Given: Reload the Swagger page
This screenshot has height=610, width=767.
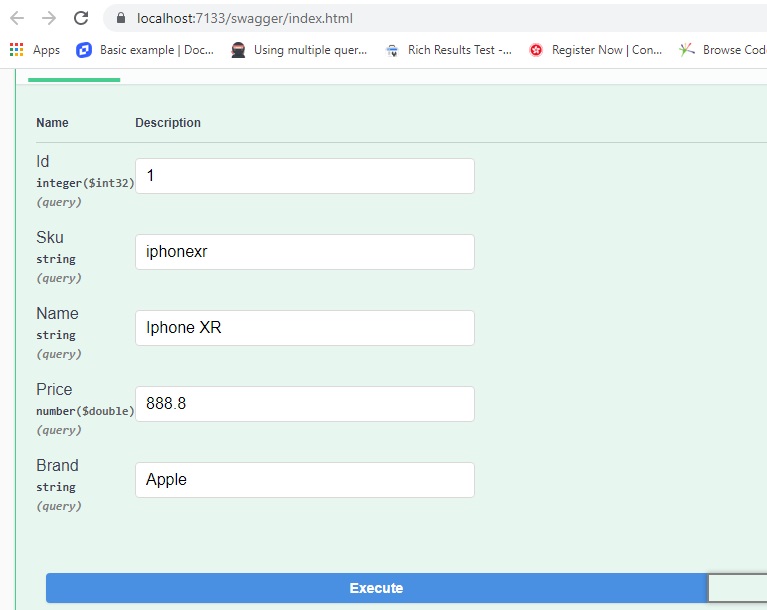Looking at the screenshot, I should click(x=81, y=18).
